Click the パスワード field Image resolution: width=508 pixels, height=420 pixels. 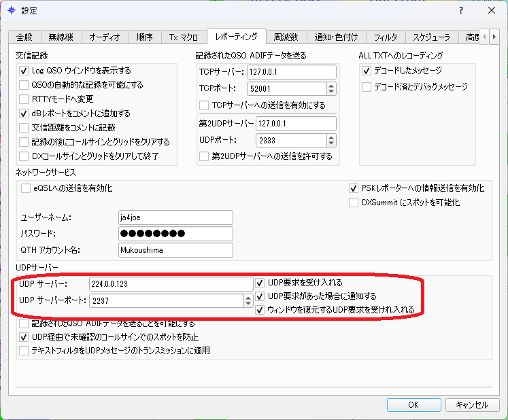point(175,234)
